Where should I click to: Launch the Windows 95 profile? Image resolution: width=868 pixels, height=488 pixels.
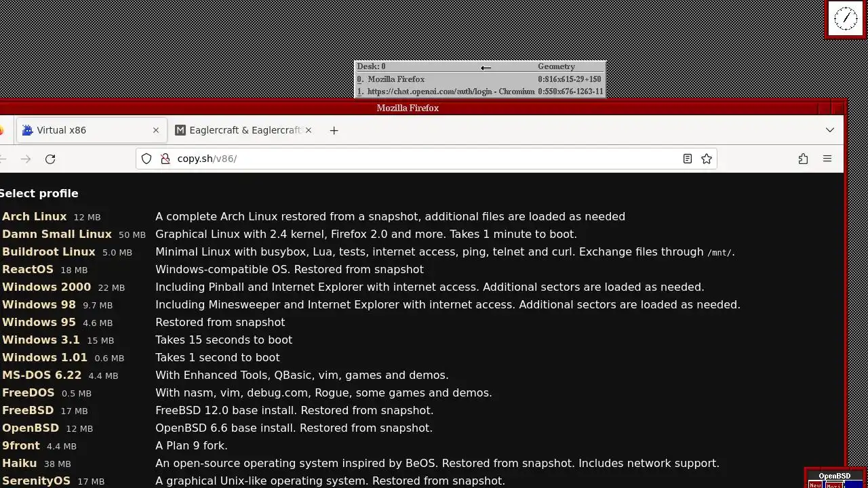39,322
